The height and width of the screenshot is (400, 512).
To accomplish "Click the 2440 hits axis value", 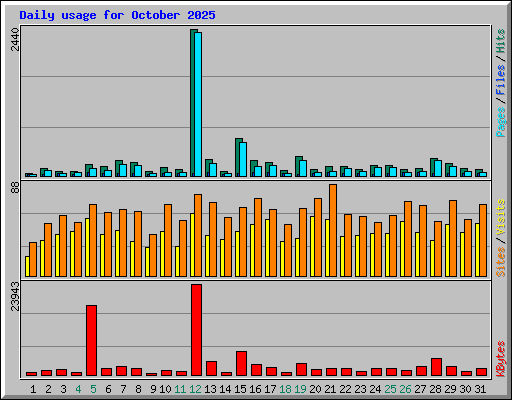I will pos(15,39).
